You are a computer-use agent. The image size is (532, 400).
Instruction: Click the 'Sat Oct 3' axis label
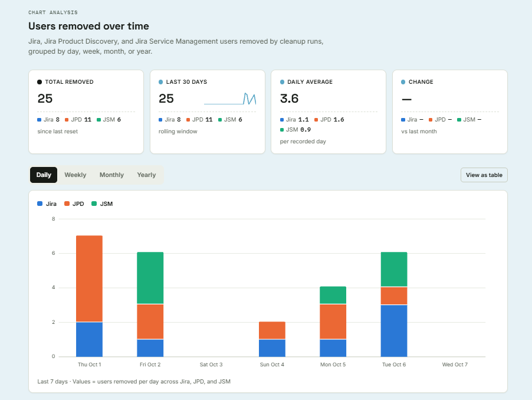click(211, 365)
